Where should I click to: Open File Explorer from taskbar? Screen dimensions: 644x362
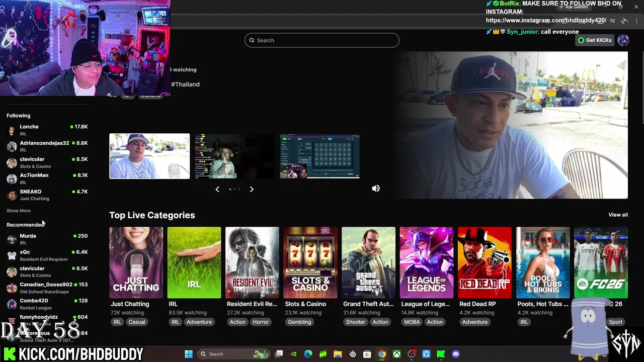338,354
